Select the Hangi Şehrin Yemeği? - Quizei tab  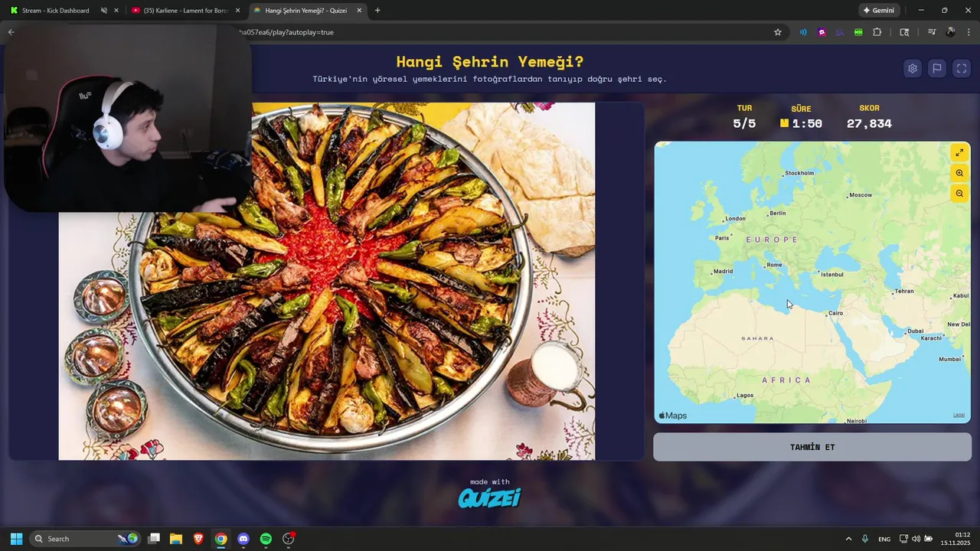[306, 11]
